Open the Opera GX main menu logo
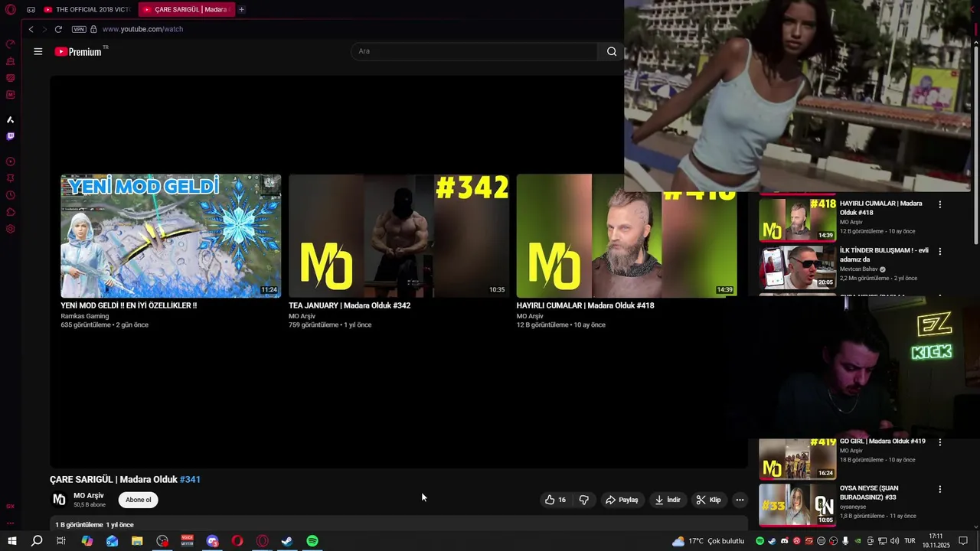Image resolution: width=980 pixels, height=551 pixels. click(x=11, y=10)
